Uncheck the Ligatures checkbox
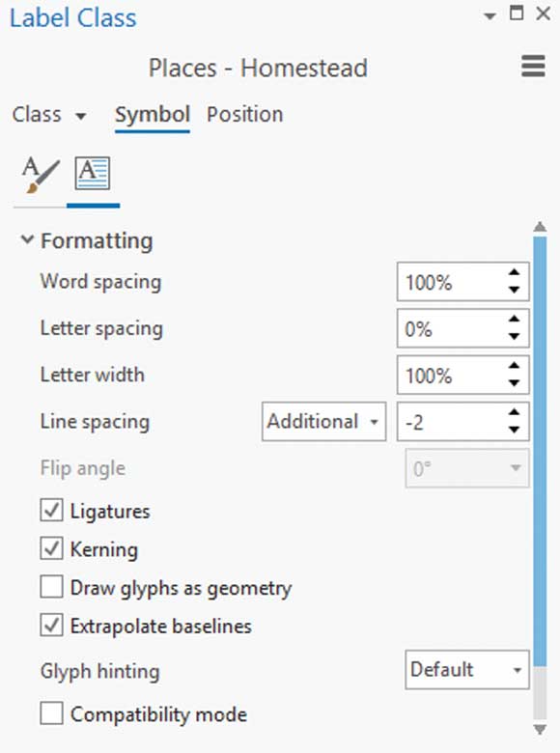 [51, 510]
